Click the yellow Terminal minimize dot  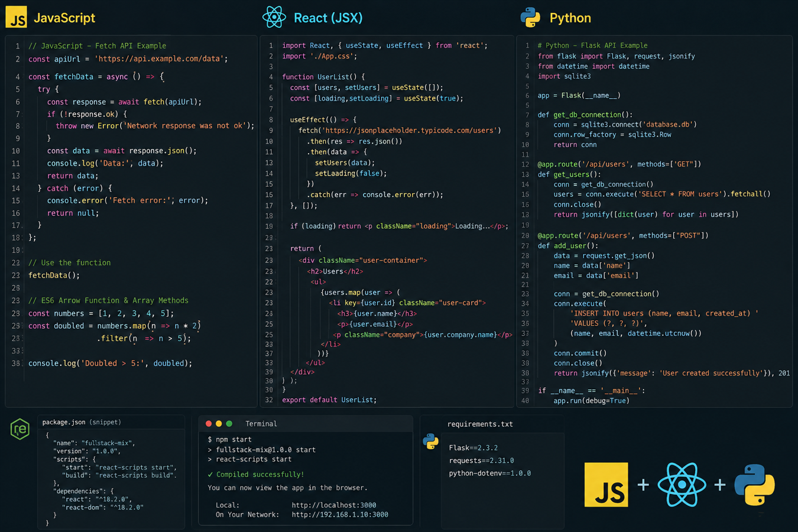[x=219, y=424]
